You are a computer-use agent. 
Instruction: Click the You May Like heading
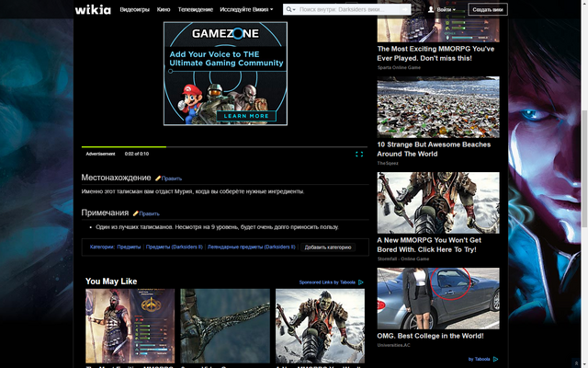(x=111, y=282)
